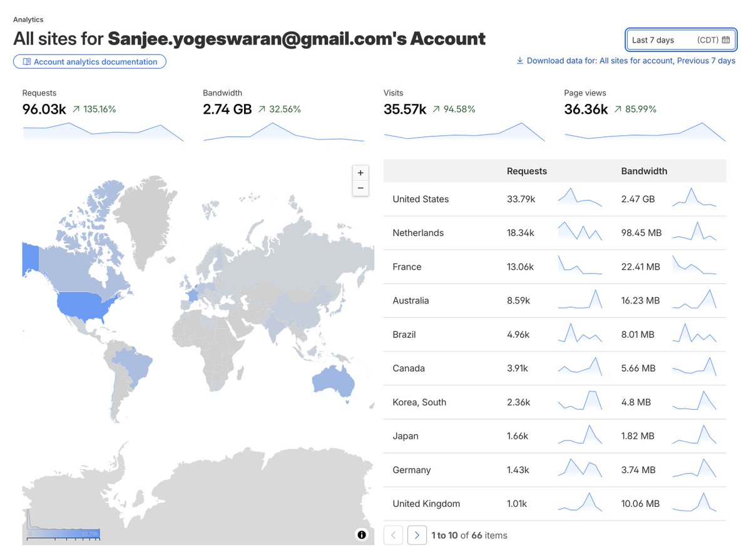Select the Canada row
This screenshot has height=560, width=751.
(x=555, y=368)
